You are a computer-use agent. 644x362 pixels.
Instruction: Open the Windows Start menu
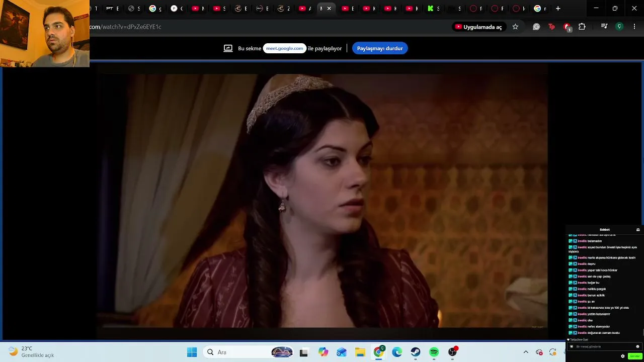192,352
